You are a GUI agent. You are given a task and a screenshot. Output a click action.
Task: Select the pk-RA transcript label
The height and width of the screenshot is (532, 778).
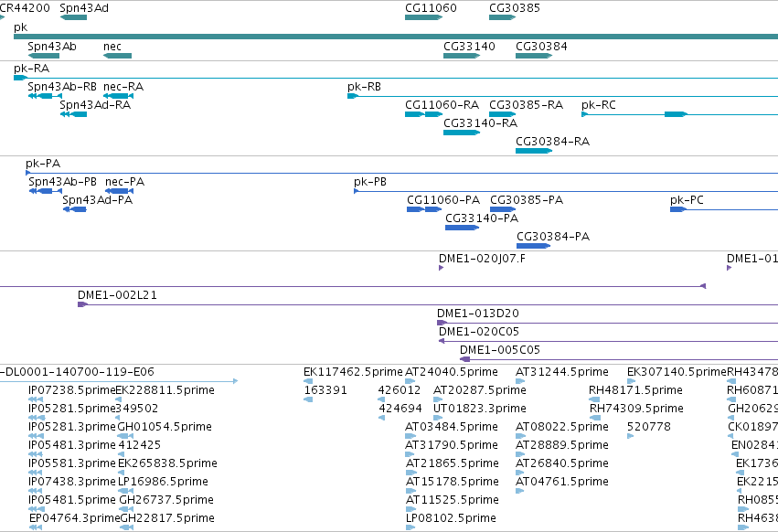tap(31, 68)
